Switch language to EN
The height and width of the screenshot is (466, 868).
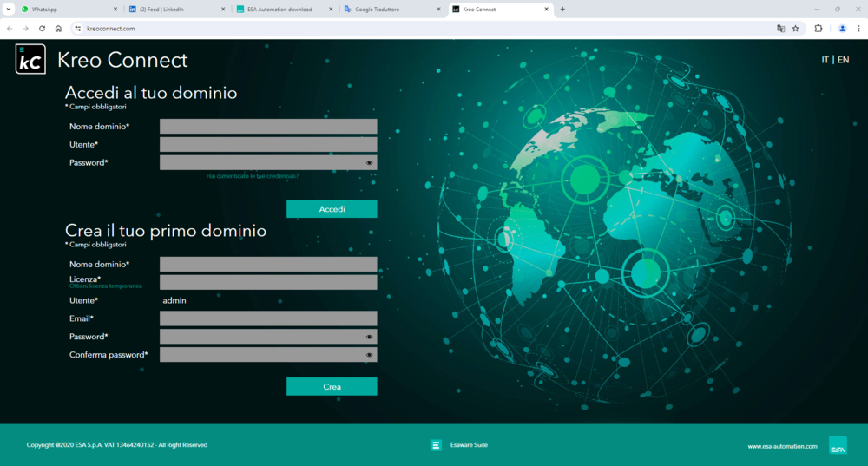(x=843, y=60)
